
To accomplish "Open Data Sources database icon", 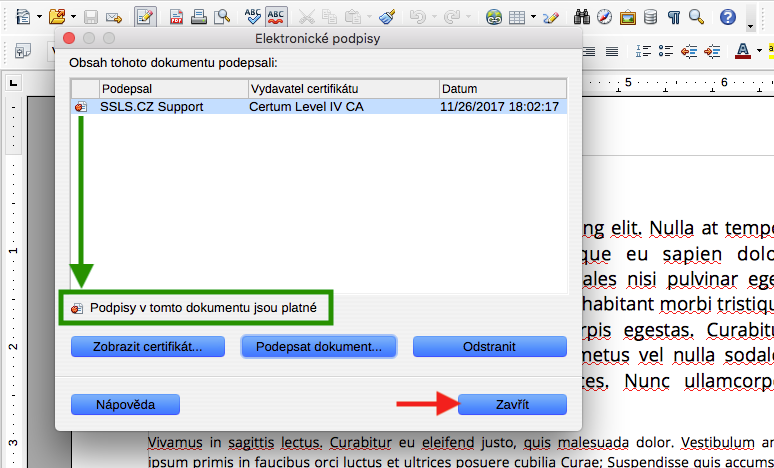I will click(x=651, y=17).
